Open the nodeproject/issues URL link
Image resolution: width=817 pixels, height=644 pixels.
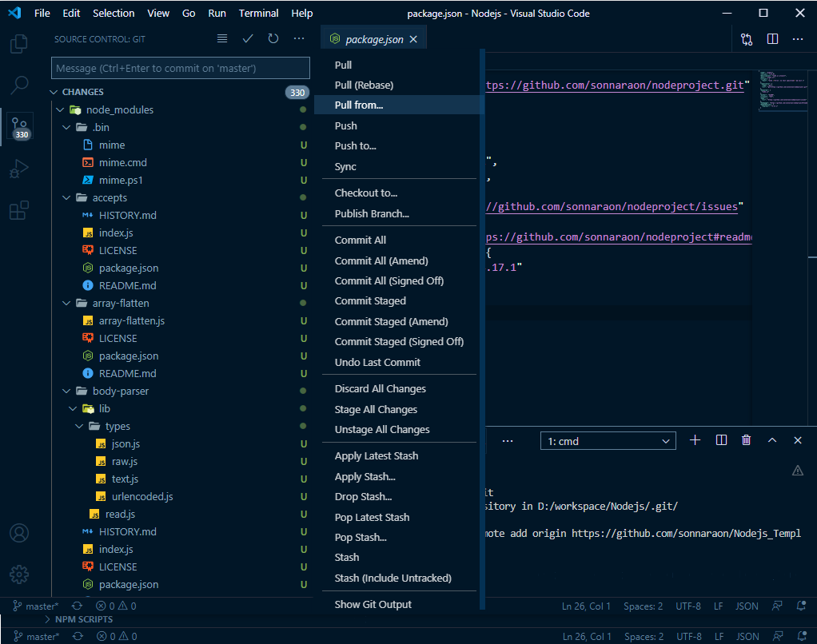(x=612, y=207)
